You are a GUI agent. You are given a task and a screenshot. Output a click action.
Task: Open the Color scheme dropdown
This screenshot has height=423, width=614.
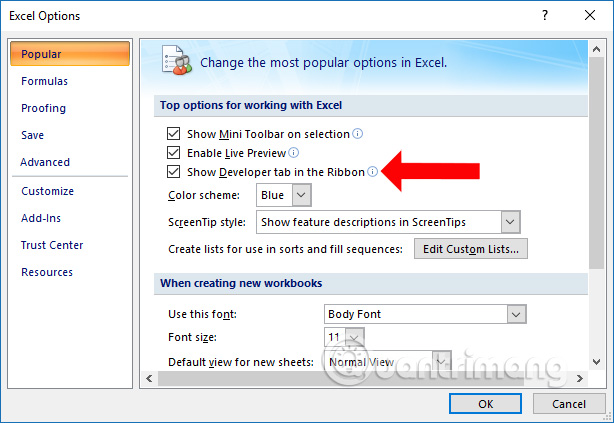click(301, 195)
